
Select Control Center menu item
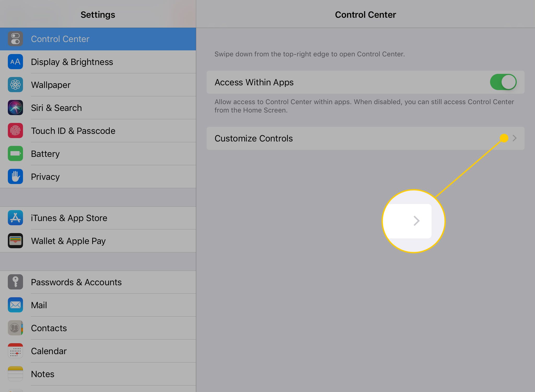click(98, 39)
